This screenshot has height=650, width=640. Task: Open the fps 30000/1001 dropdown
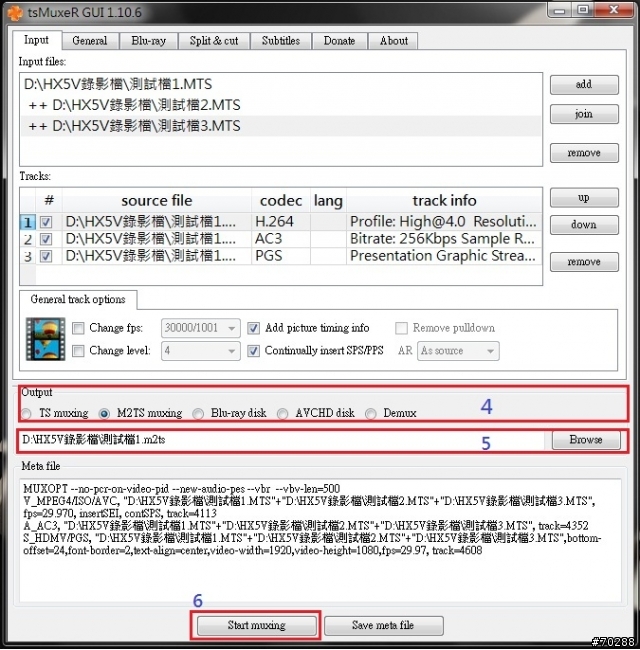click(201, 328)
